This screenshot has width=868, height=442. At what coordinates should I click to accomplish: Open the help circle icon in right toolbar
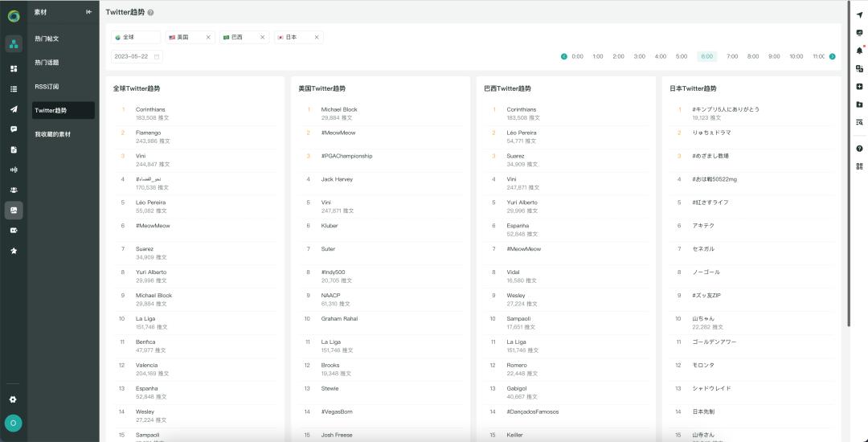click(x=859, y=148)
